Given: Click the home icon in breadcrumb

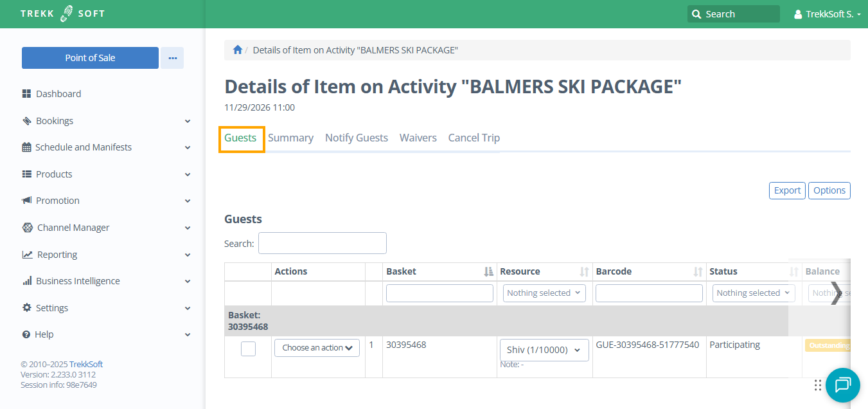Looking at the screenshot, I should click(x=238, y=50).
